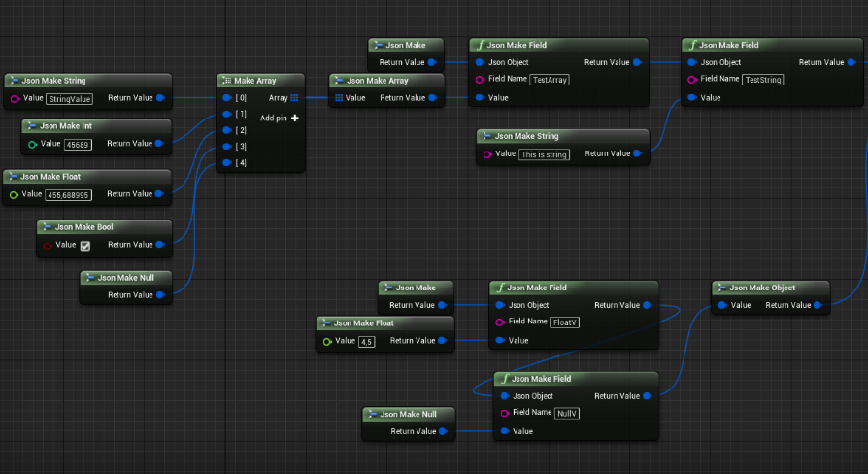The image size is (868, 474).
Task: Click the function icon on the NullV field node header
Action: coord(505,379)
